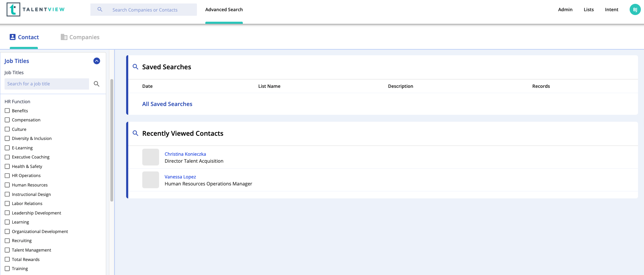The width and height of the screenshot is (644, 275).
Task: Open the All Saved Searches link
Action: 167,104
